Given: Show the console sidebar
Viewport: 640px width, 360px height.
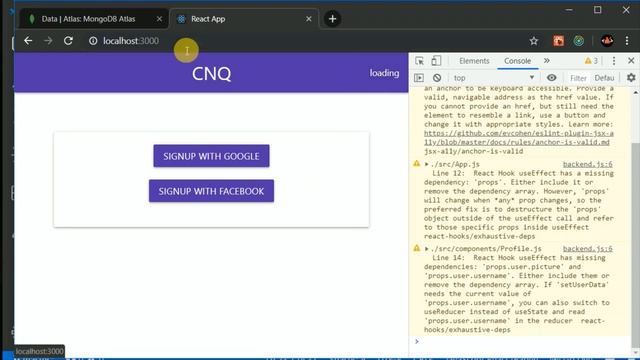Looking at the screenshot, I should tap(419, 78).
